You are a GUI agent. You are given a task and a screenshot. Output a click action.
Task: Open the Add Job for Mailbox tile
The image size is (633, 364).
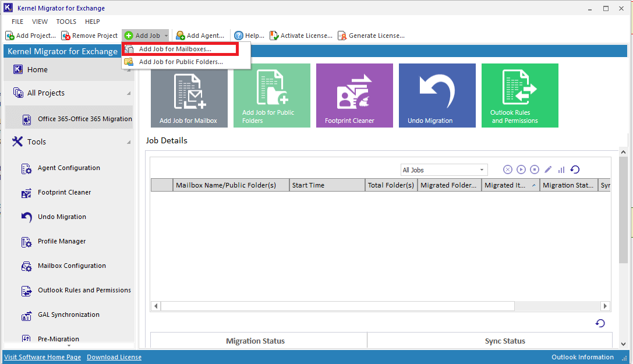189,96
